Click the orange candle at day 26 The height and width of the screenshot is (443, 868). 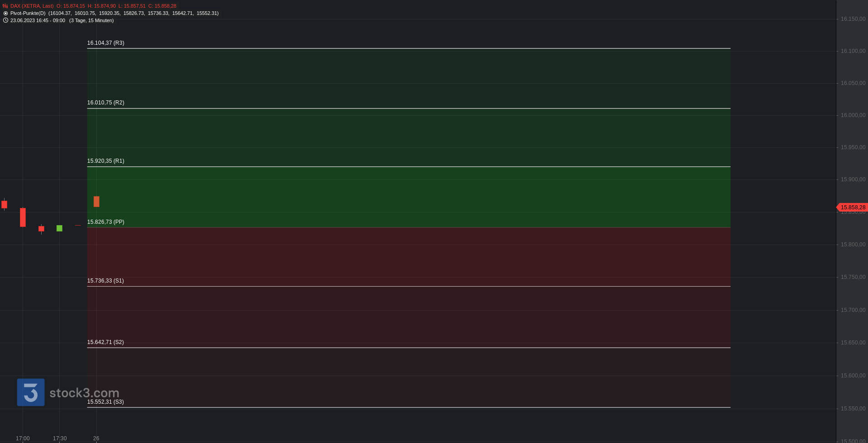pos(96,202)
